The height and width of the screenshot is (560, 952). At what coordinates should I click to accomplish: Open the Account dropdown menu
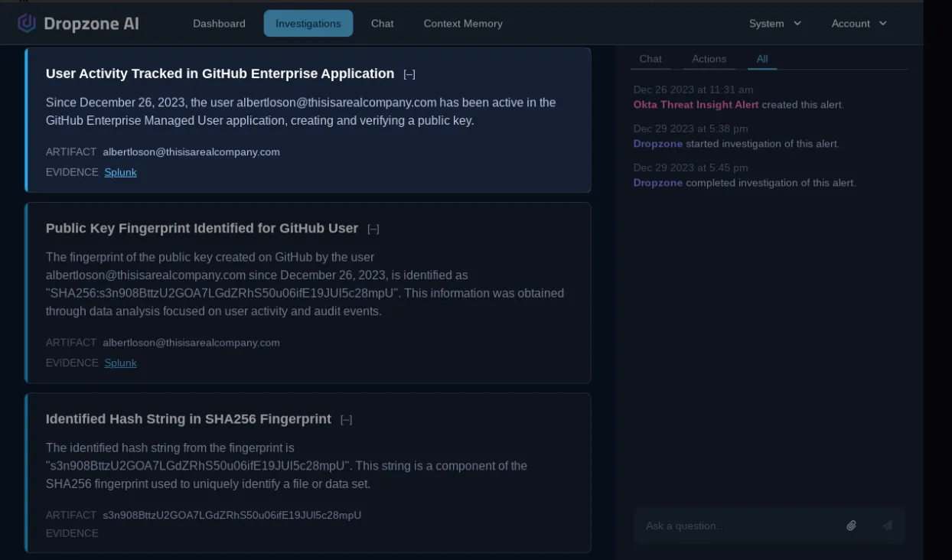click(859, 24)
